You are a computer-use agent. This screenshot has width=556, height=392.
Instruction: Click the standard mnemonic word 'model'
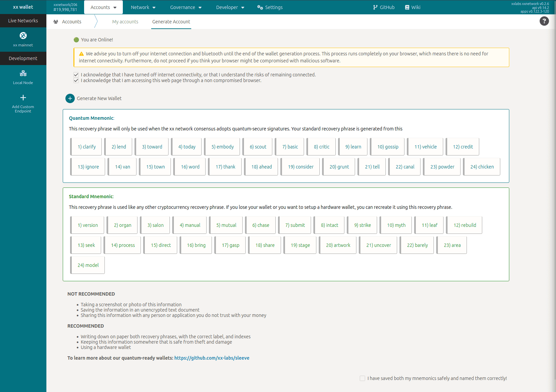click(88, 265)
